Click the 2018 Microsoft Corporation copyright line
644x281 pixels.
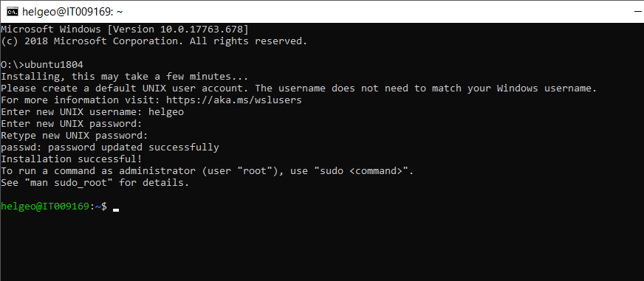click(x=154, y=41)
